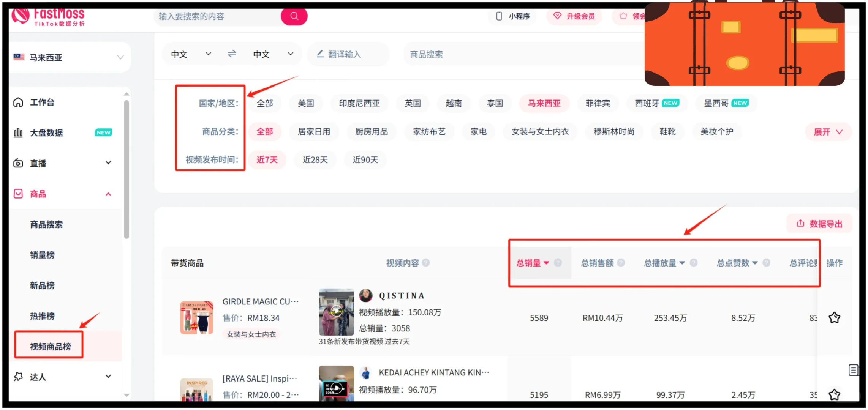Click the 数据导出 export icon
The image size is (868, 410).
800,223
